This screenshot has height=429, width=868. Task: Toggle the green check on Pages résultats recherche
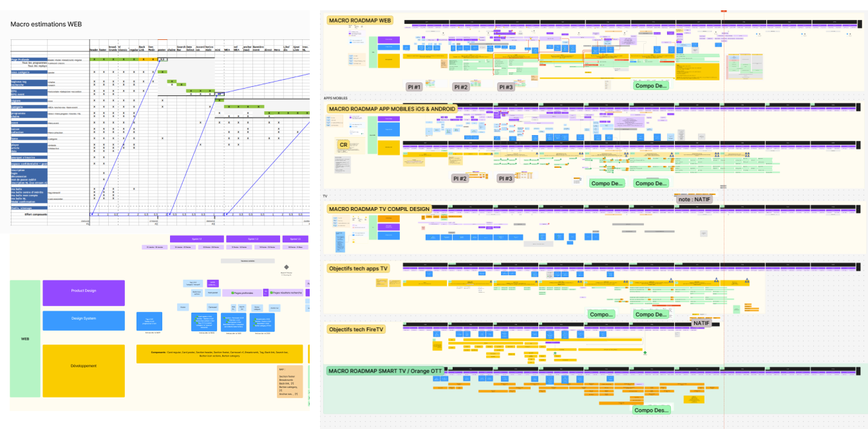[x=271, y=293]
